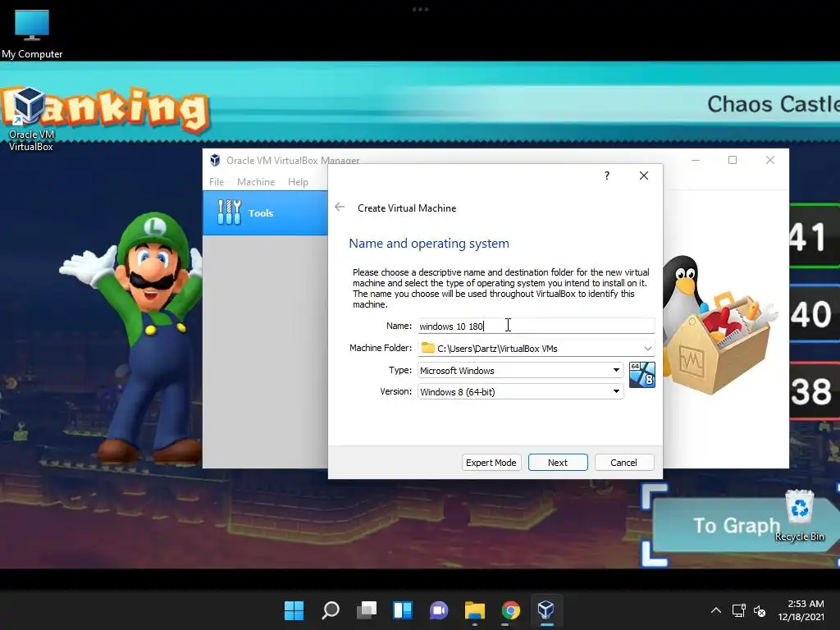This screenshot has height=630, width=840.
Task: Open clock and date 2:53 AM
Action: (x=801, y=610)
